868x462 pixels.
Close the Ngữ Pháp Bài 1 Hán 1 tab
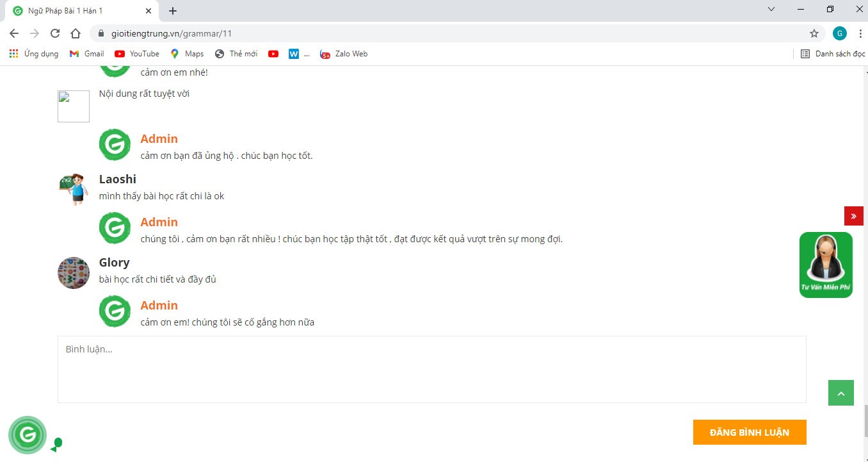click(x=149, y=11)
